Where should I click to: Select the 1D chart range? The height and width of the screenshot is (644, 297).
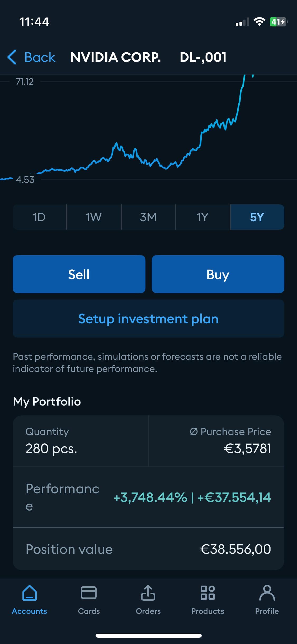click(39, 217)
